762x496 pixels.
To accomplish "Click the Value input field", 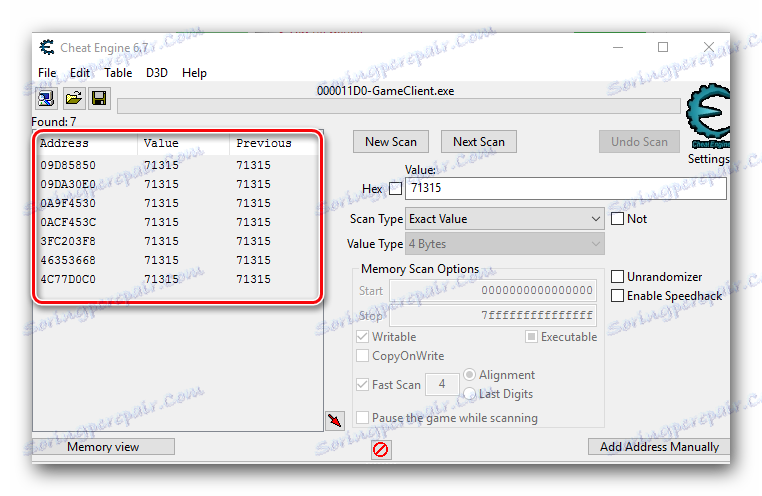I will [566, 188].
